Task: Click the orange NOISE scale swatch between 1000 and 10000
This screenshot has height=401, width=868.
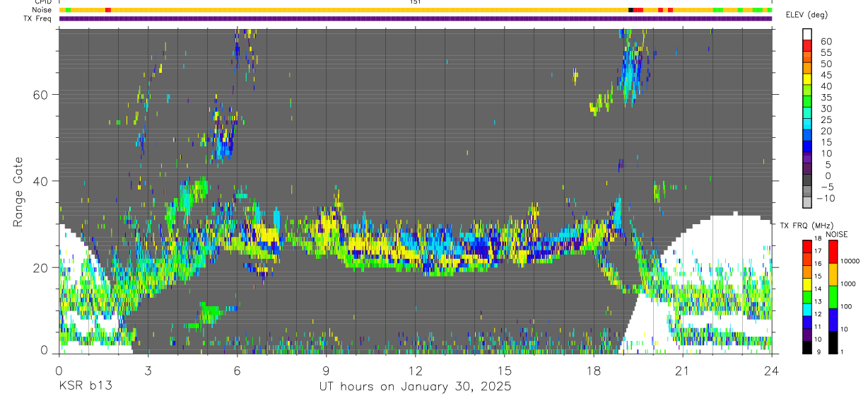Action: click(x=832, y=274)
